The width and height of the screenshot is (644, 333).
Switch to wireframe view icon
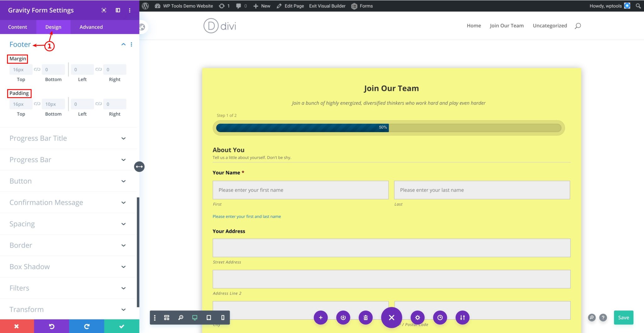[167, 318]
